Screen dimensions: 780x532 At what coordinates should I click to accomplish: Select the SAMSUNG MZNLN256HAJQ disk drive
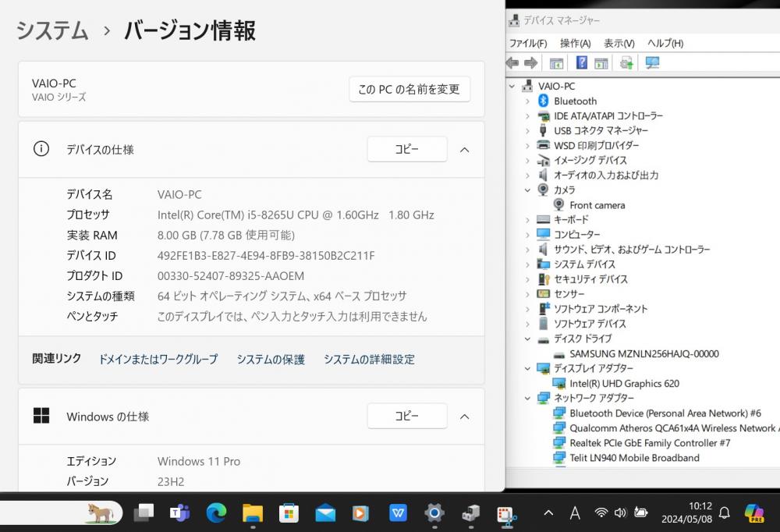[x=643, y=353]
